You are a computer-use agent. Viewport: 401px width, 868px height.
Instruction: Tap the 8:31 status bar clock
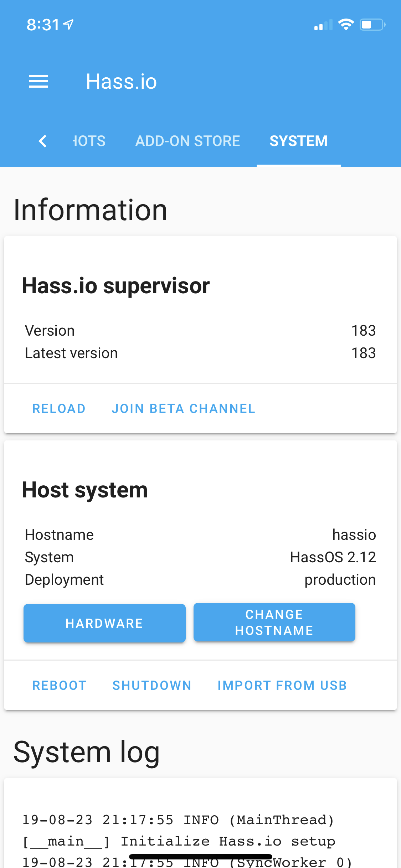coord(43,25)
